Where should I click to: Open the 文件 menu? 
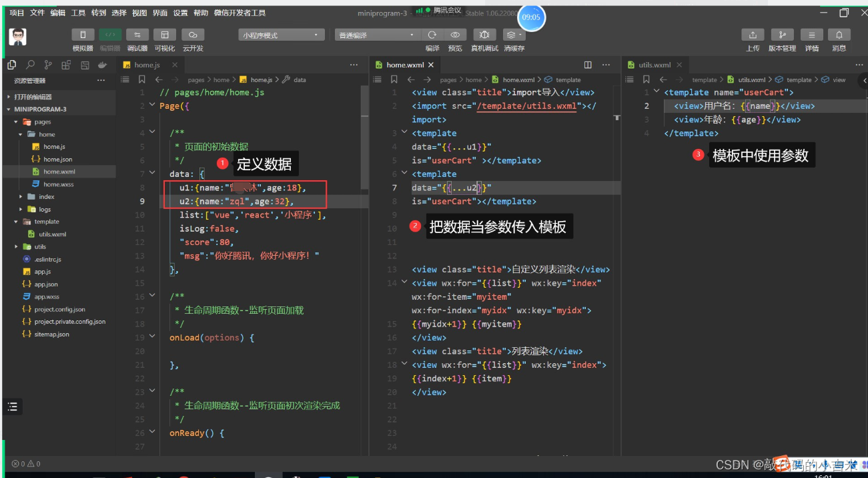tap(37, 13)
